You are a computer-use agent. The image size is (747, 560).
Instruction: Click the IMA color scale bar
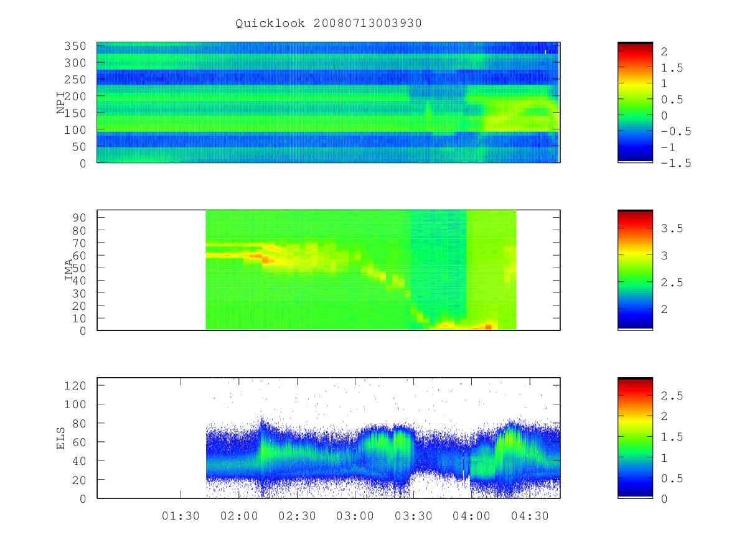coord(635,270)
